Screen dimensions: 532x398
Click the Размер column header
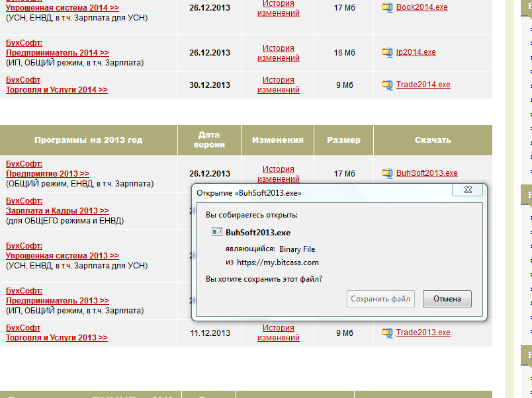(x=343, y=140)
